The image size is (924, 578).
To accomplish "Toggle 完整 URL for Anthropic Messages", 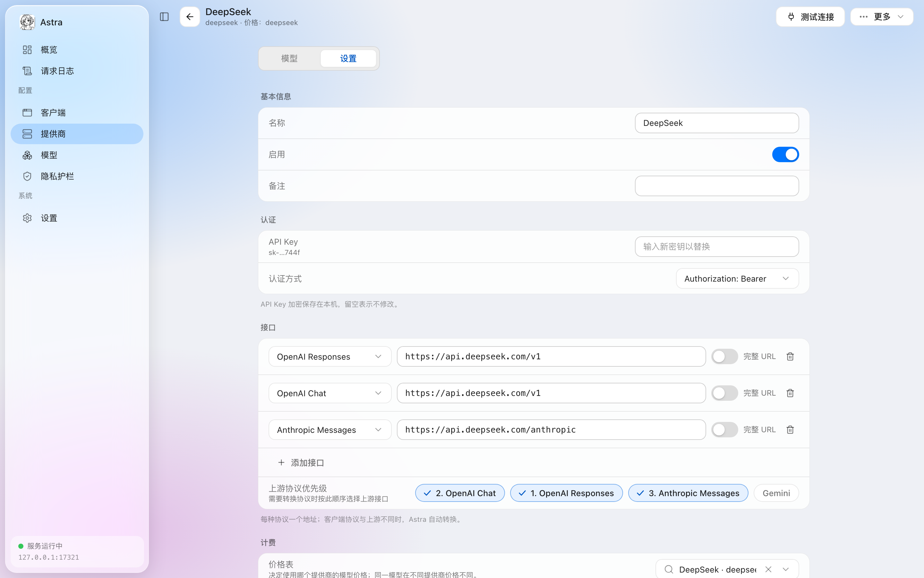I will tap(724, 430).
